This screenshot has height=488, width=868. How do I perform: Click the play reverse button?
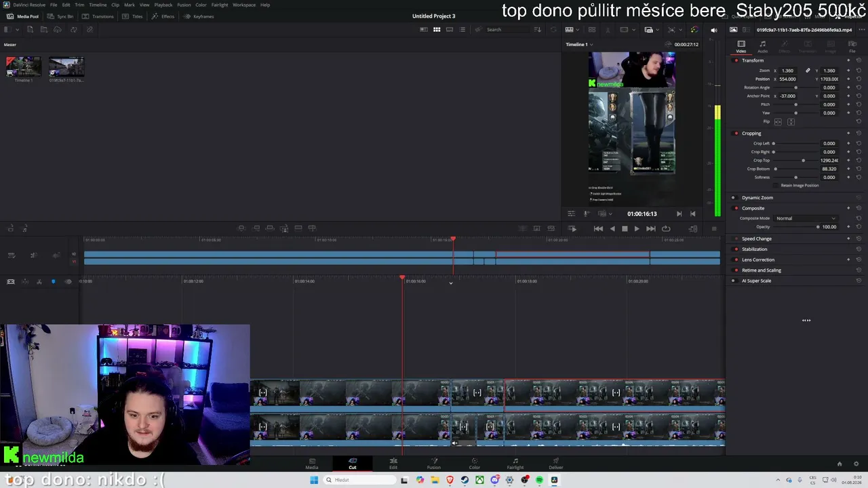tap(612, 229)
